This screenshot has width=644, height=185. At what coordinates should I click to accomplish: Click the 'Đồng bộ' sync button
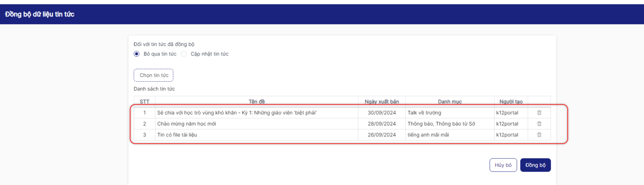pos(535,165)
